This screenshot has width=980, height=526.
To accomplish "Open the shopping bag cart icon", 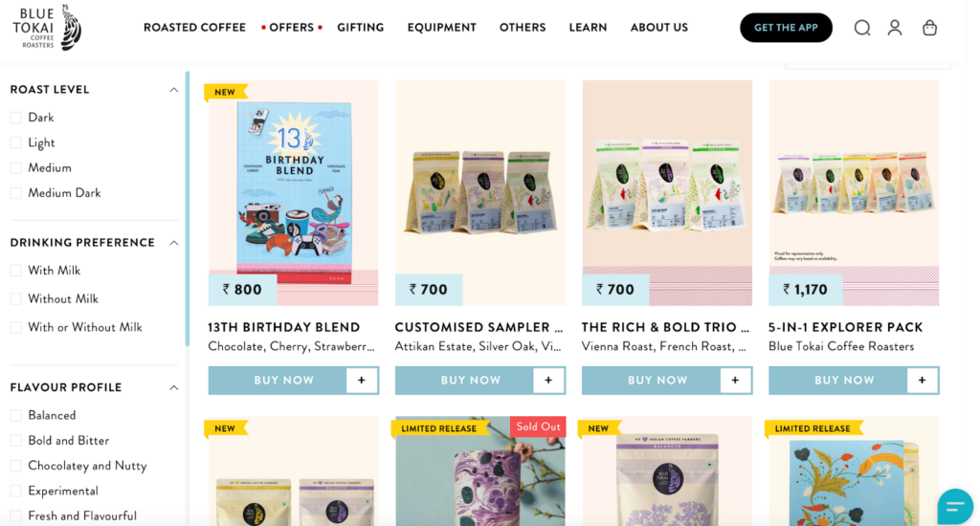I will pyautogui.click(x=929, y=28).
